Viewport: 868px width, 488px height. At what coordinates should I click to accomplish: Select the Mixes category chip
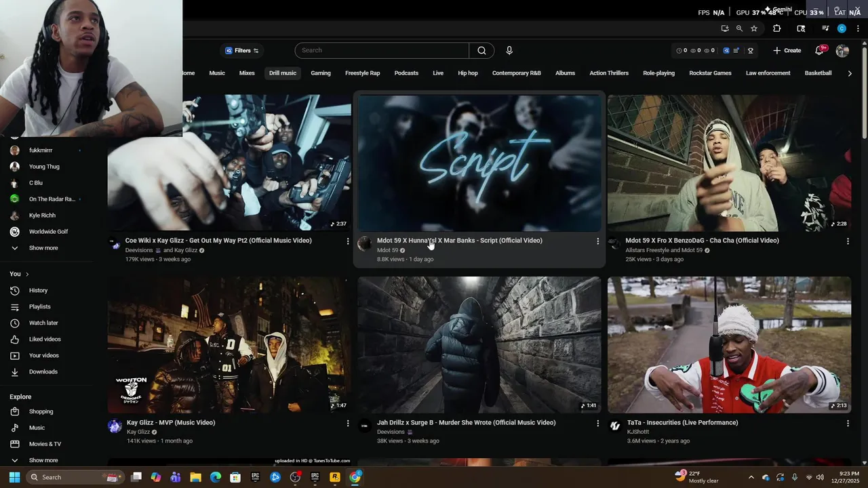[247, 73]
